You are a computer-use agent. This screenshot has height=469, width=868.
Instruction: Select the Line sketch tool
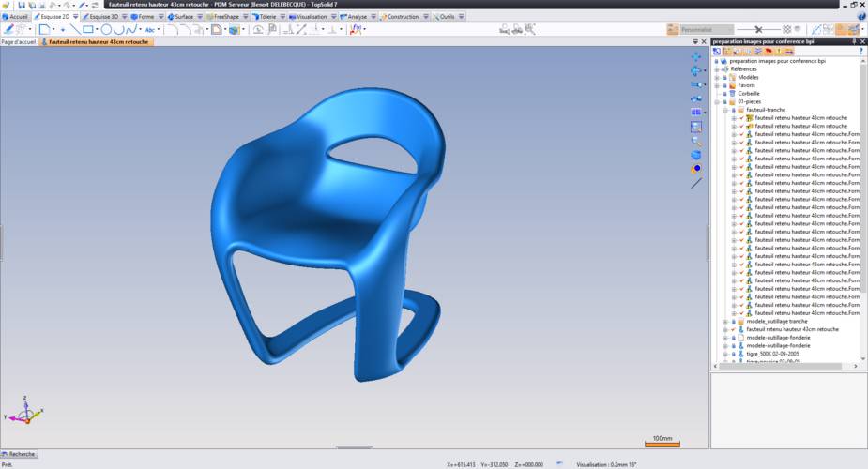(x=76, y=29)
